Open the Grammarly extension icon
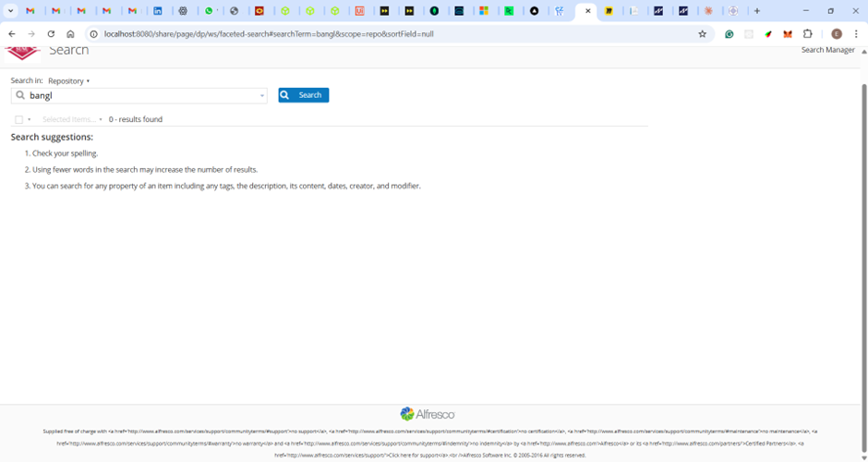Image resolution: width=868 pixels, height=462 pixels. [x=729, y=34]
